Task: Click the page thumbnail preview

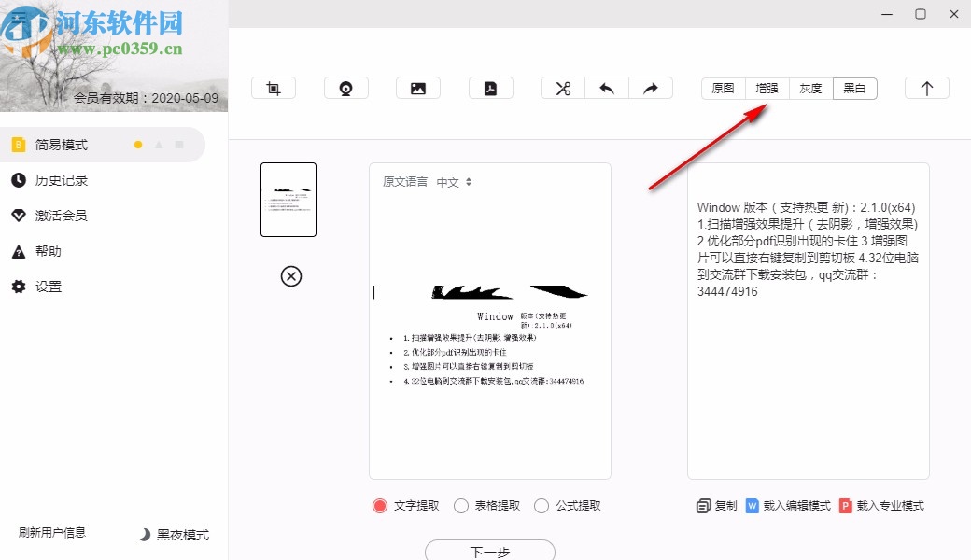Action: (289, 199)
